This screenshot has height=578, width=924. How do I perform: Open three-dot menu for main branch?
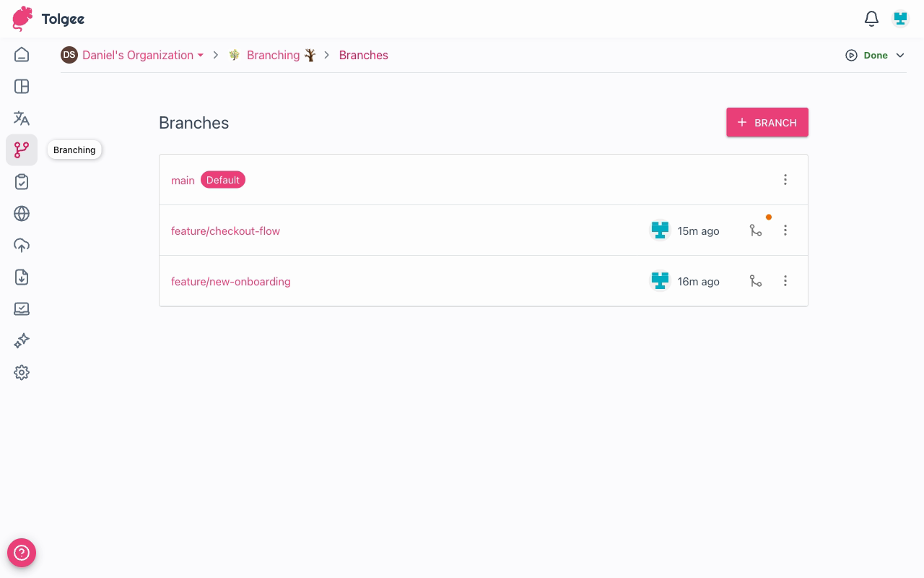point(785,180)
